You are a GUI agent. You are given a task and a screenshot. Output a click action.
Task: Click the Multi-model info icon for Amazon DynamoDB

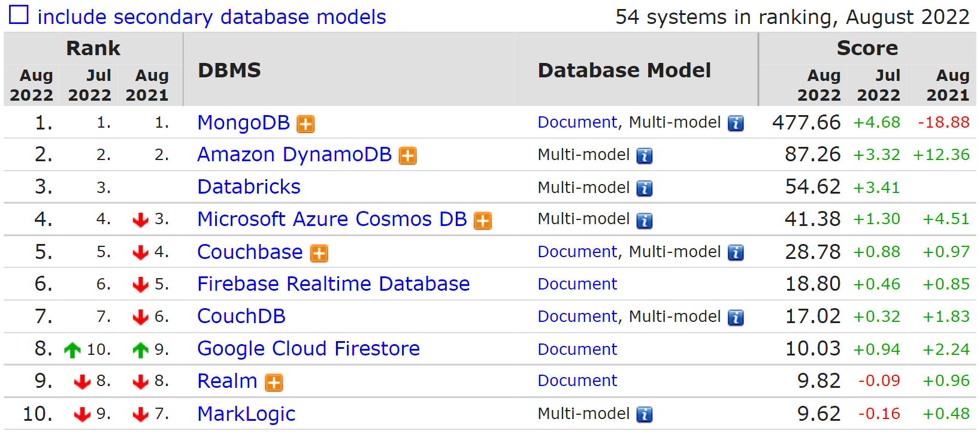[645, 156]
